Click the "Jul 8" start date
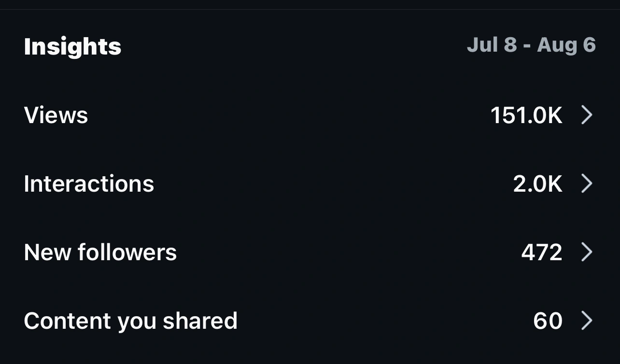The height and width of the screenshot is (364, 620). click(492, 45)
